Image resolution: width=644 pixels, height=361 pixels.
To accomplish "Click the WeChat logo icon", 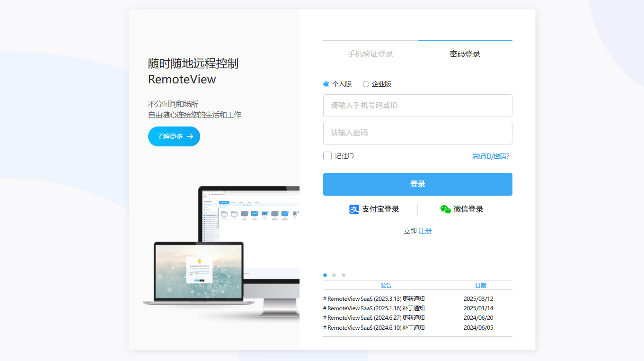I will pyautogui.click(x=445, y=209).
